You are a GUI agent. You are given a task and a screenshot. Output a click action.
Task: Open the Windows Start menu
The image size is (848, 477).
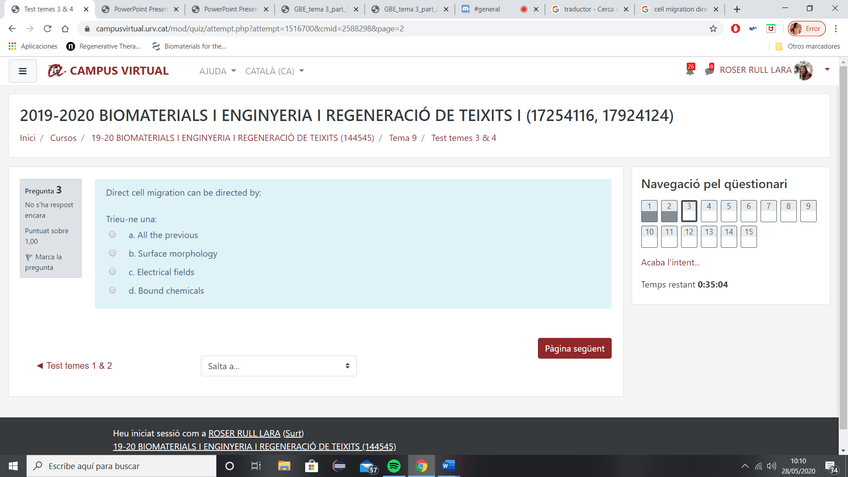13,466
